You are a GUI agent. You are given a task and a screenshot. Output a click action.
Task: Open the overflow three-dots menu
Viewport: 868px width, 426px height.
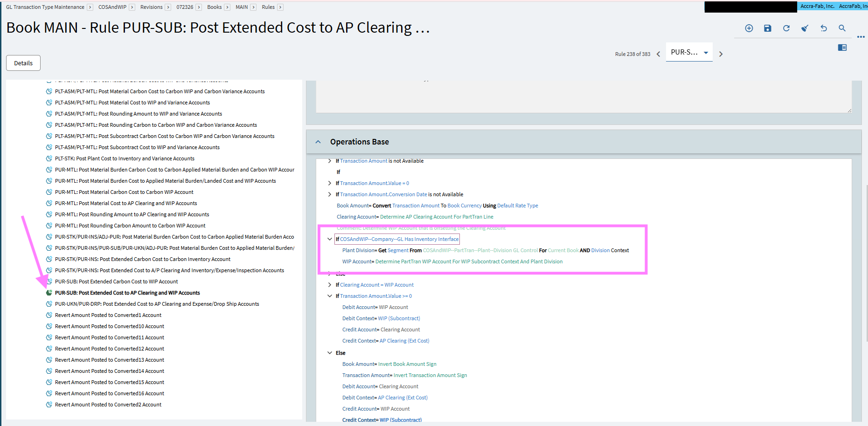861,37
